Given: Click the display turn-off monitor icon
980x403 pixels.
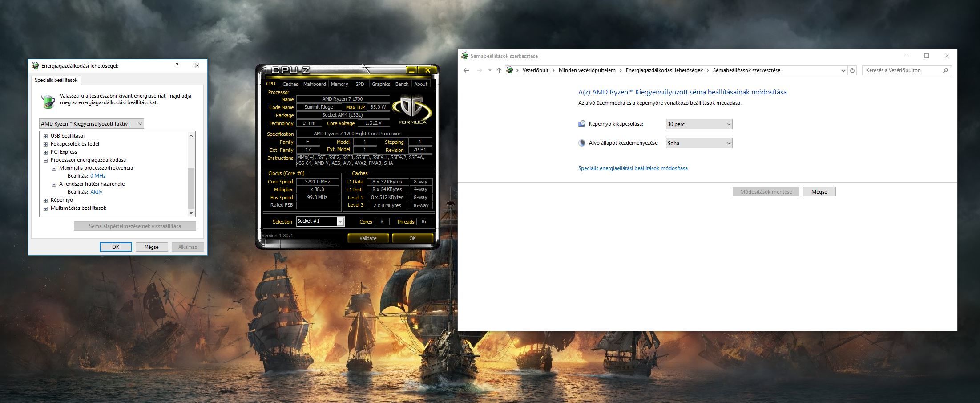Looking at the screenshot, I should click(582, 124).
